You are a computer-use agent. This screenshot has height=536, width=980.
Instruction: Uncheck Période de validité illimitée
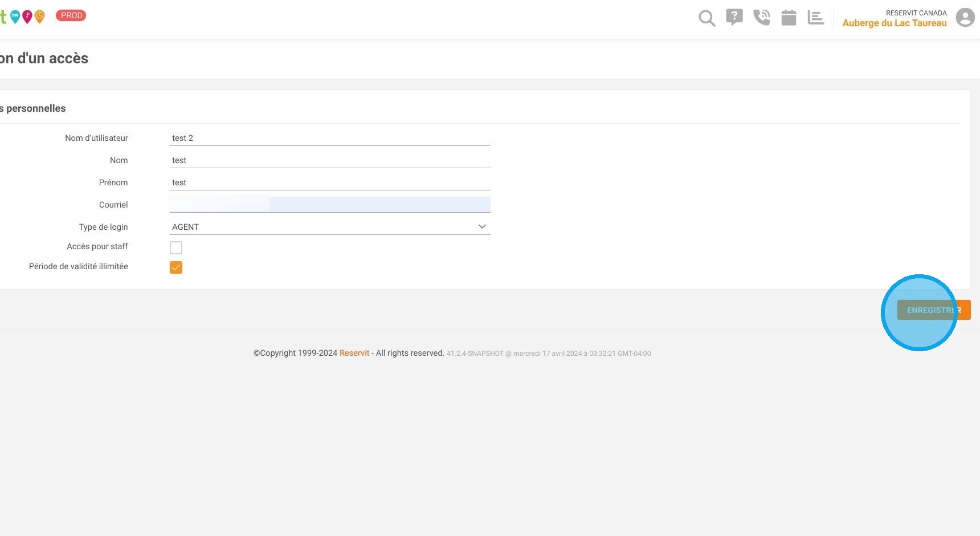pyautogui.click(x=176, y=267)
